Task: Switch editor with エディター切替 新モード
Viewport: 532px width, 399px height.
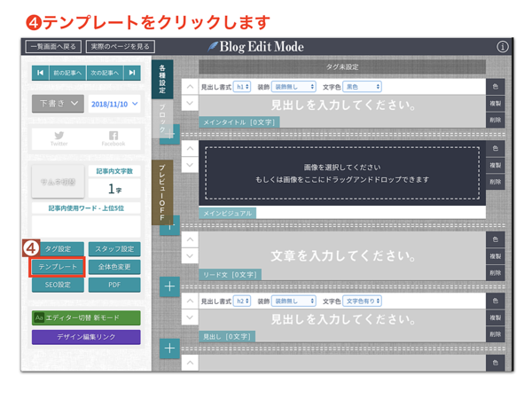Action: [x=86, y=318]
